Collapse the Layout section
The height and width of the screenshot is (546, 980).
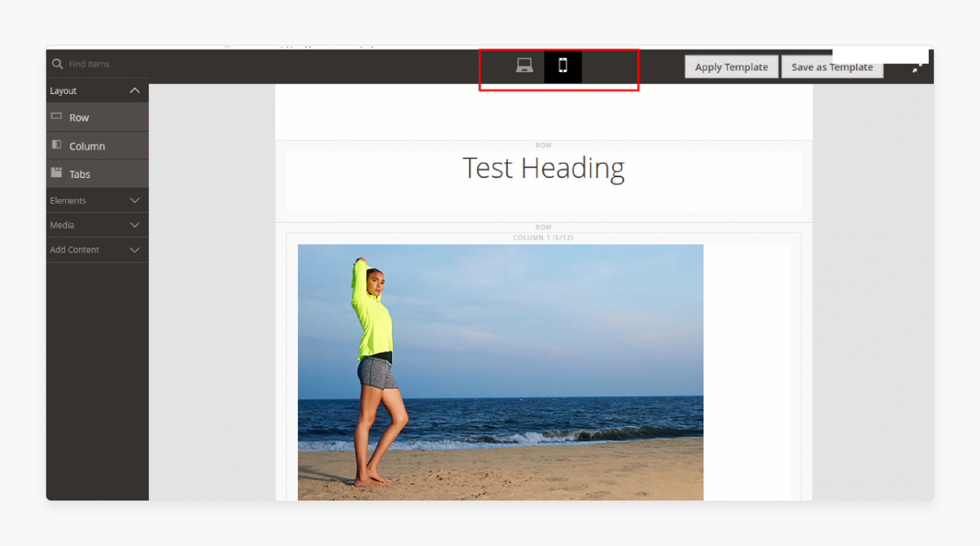click(x=97, y=91)
